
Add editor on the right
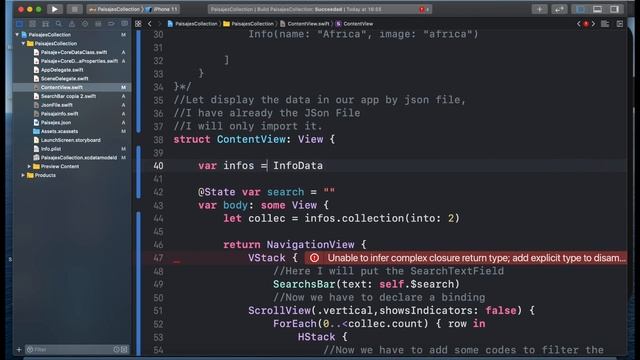[620, 24]
